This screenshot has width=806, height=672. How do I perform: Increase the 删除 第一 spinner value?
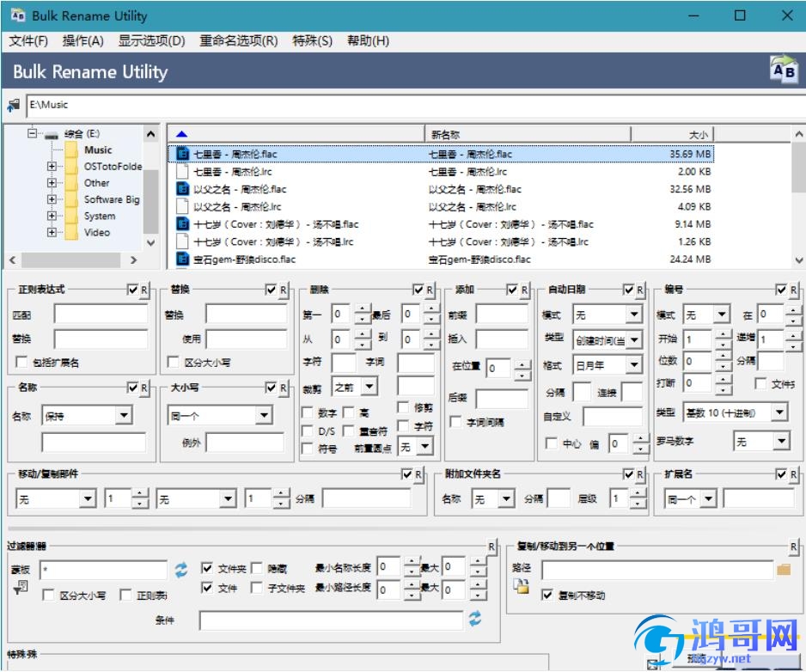[363, 309]
